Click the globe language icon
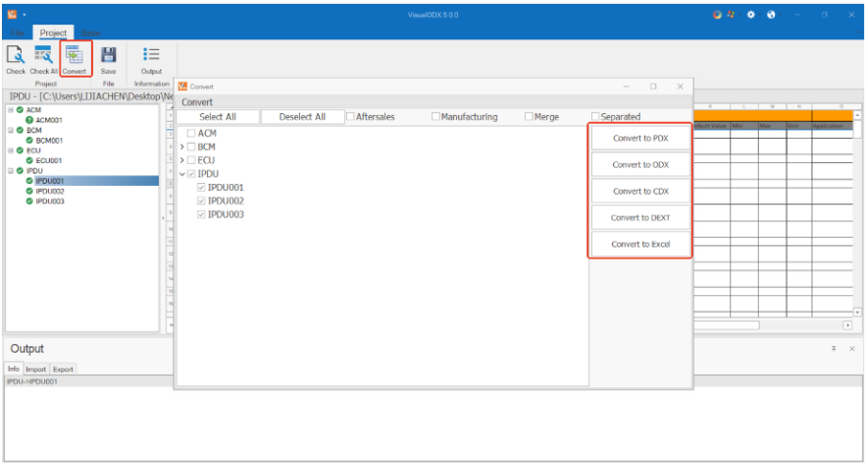 (771, 14)
